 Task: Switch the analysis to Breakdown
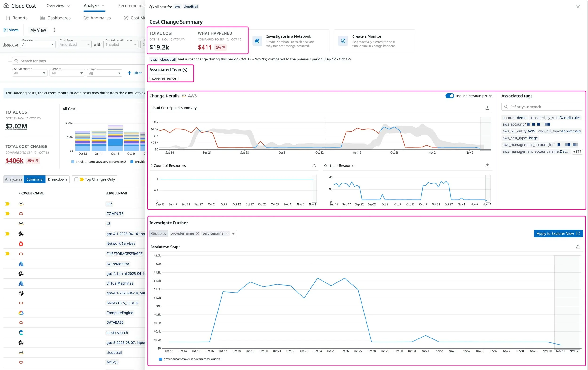point(57,179)
